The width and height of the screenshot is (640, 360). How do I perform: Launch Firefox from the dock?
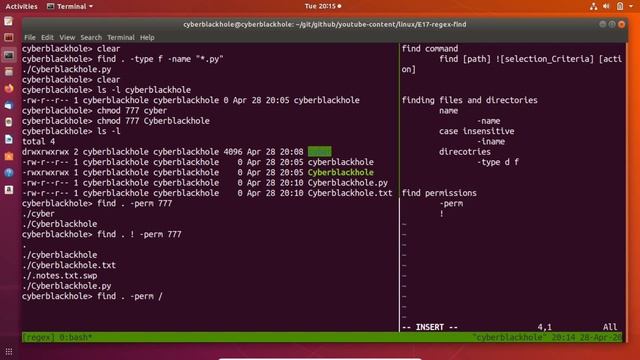click(9, 88)
